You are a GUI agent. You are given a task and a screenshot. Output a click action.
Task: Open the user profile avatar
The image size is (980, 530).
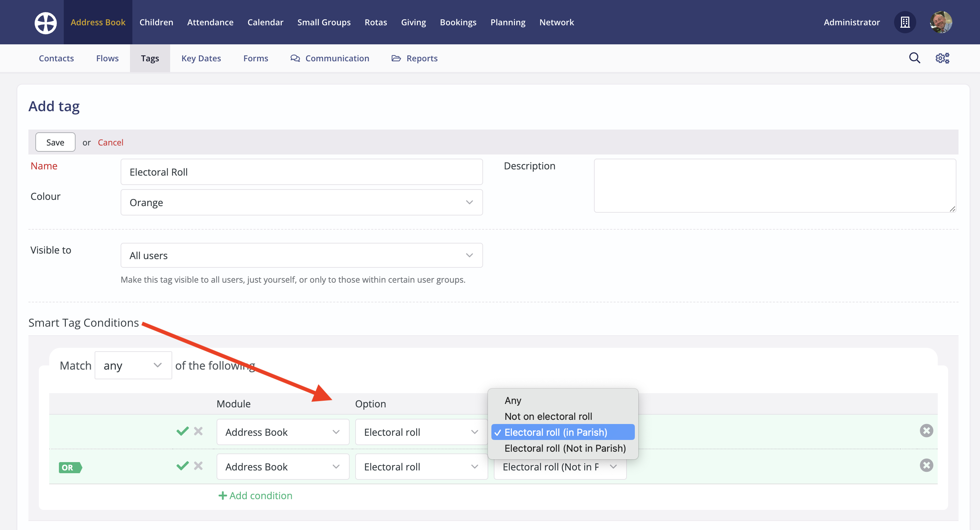click(940, 23)
